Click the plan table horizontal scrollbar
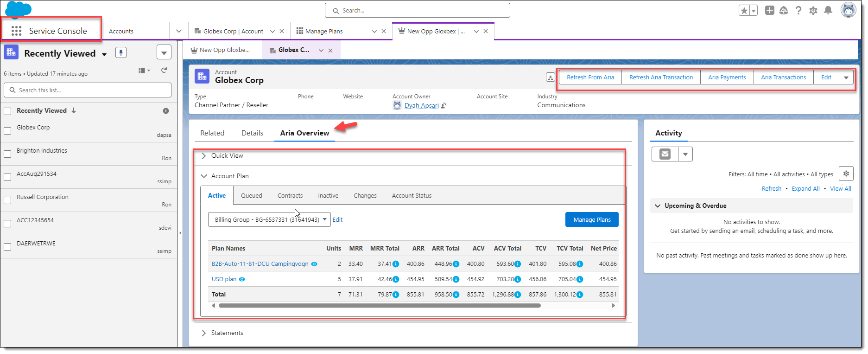Image resolution: width=868 pixels, height=354 pixels. tap(380, 306)
